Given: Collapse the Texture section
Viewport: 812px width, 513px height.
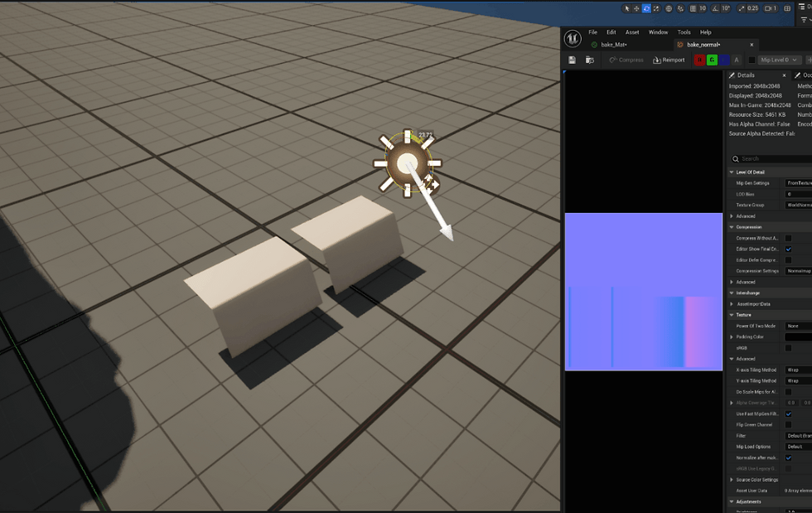Looking at the screenshot, I should 732,315.
